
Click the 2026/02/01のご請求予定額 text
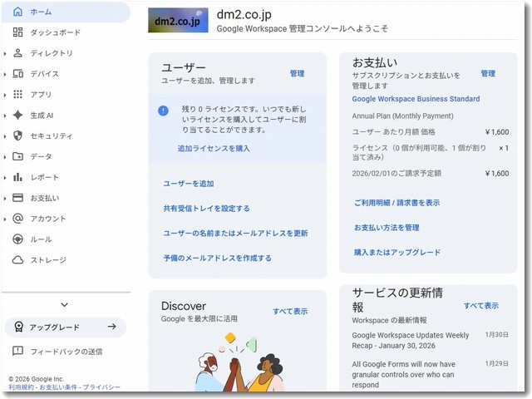point(397,174)
